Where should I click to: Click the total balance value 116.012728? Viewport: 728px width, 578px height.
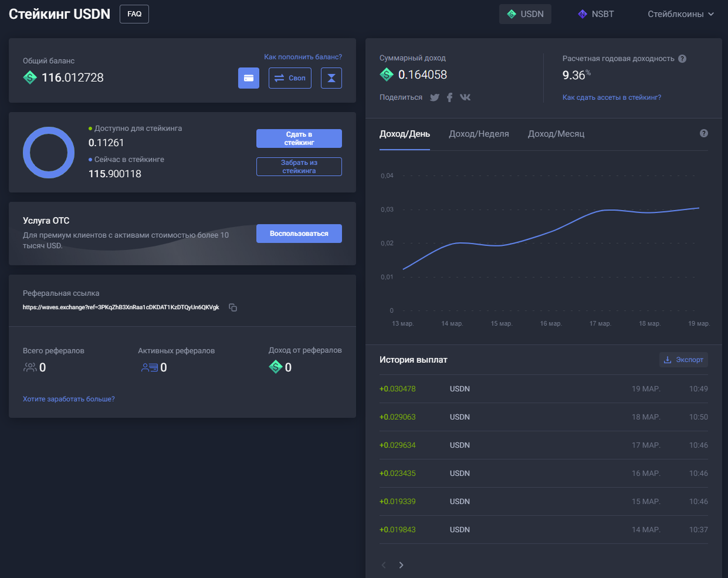pos(73,78)
